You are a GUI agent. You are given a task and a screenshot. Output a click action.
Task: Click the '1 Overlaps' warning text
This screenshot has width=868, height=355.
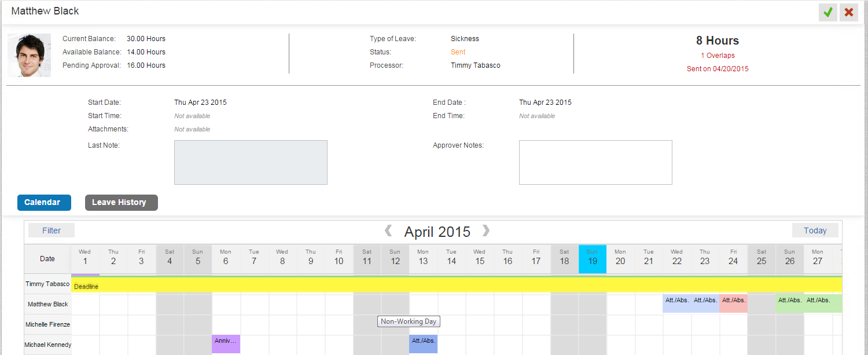(718, 56)
